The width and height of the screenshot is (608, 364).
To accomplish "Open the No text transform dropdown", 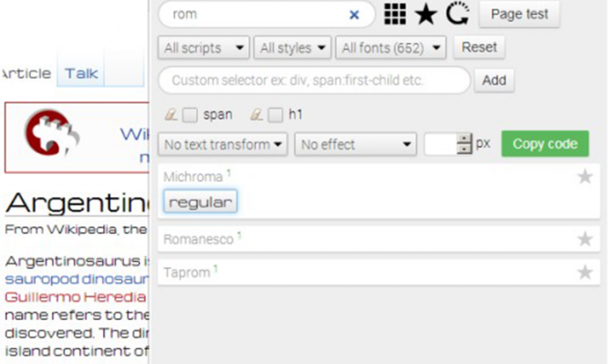I will tap(223, 144).
